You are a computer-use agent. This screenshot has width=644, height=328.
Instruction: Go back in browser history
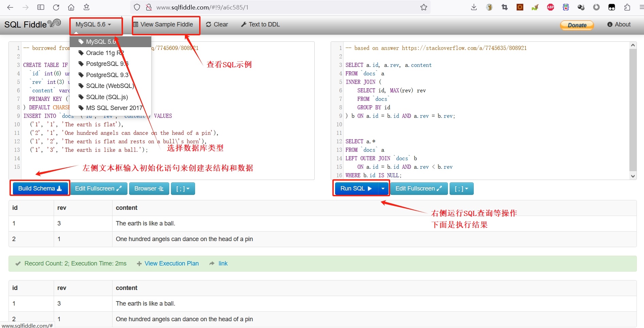coord(10,7)
